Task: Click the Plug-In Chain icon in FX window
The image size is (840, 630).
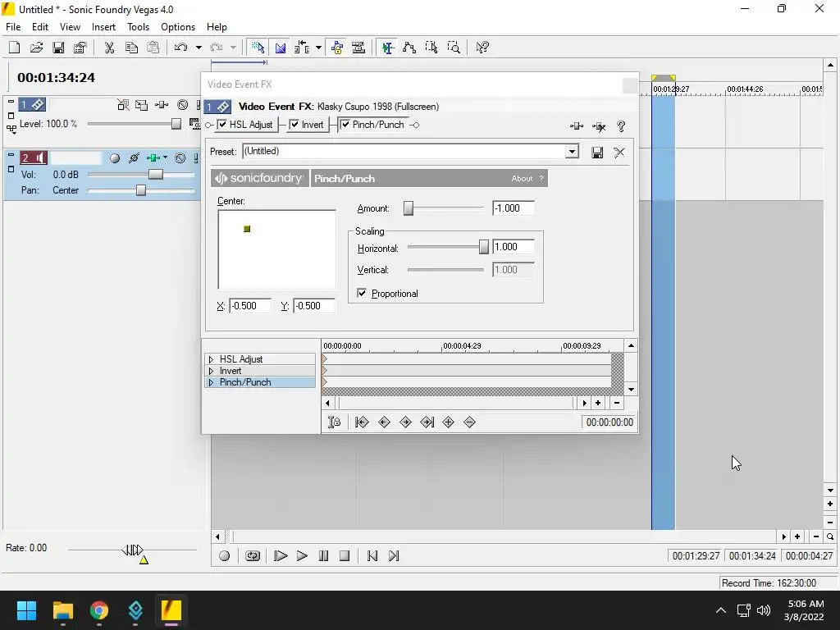Action: (577, 126)
